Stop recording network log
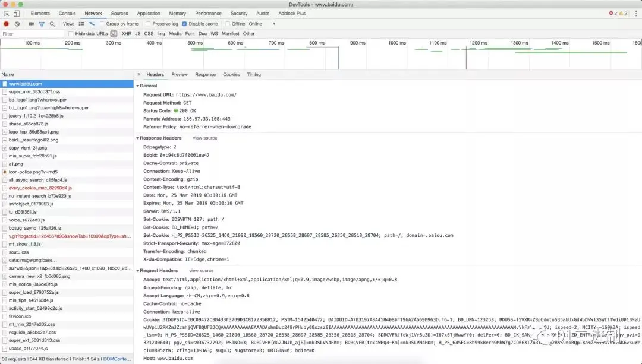This screenshot has width=642, height=364. (6, 24)
